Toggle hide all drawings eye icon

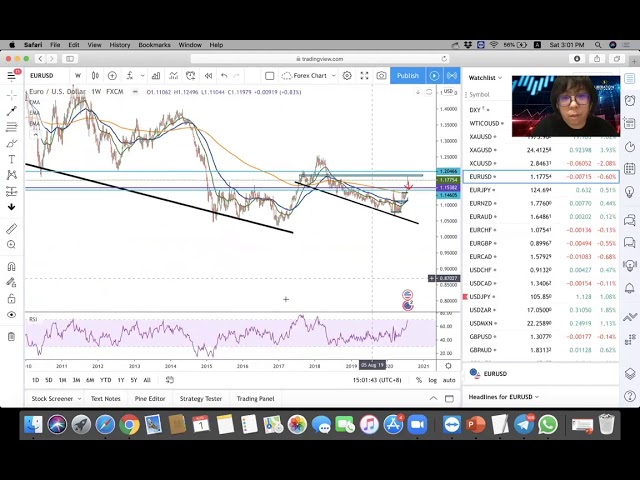point(12,315)
